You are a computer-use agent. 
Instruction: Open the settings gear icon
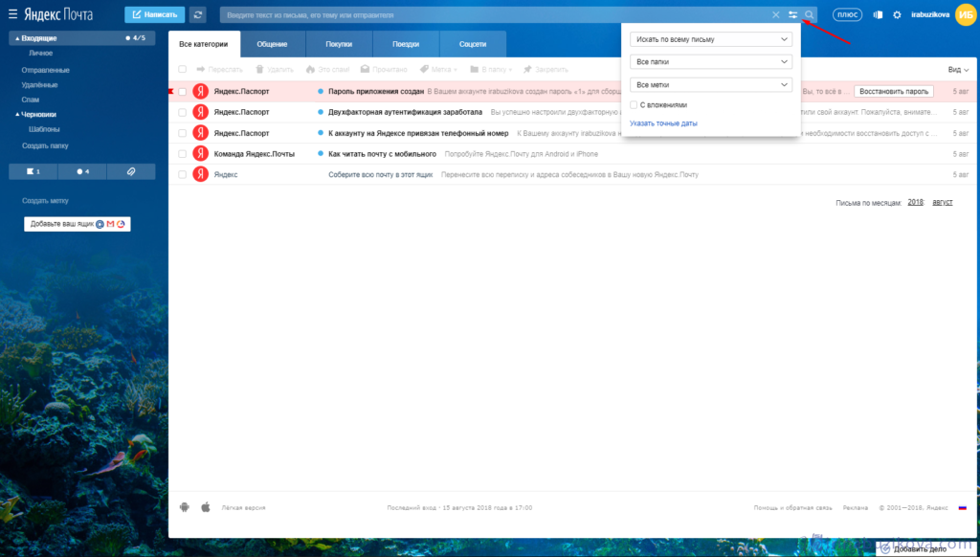point(897,15)
